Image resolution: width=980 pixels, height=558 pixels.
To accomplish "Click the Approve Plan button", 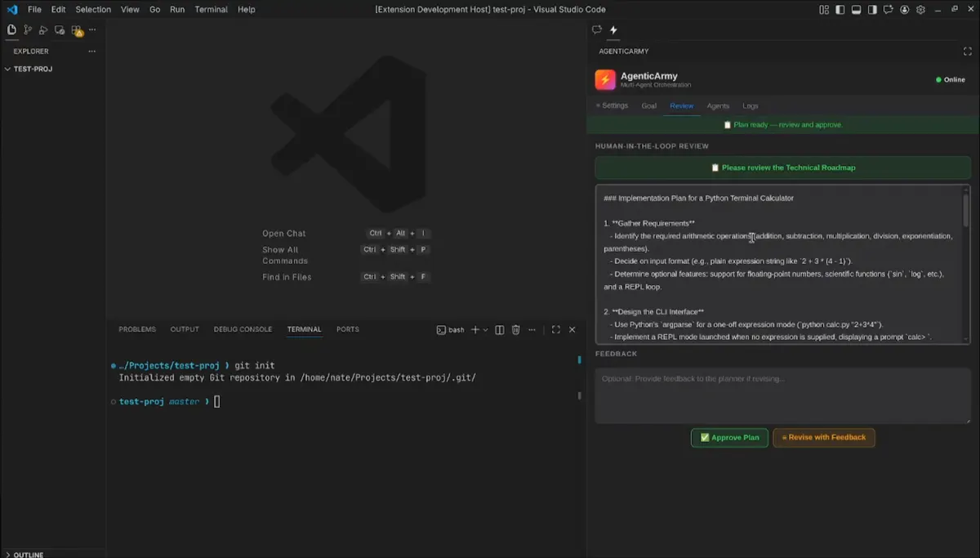I will point(729,437).
